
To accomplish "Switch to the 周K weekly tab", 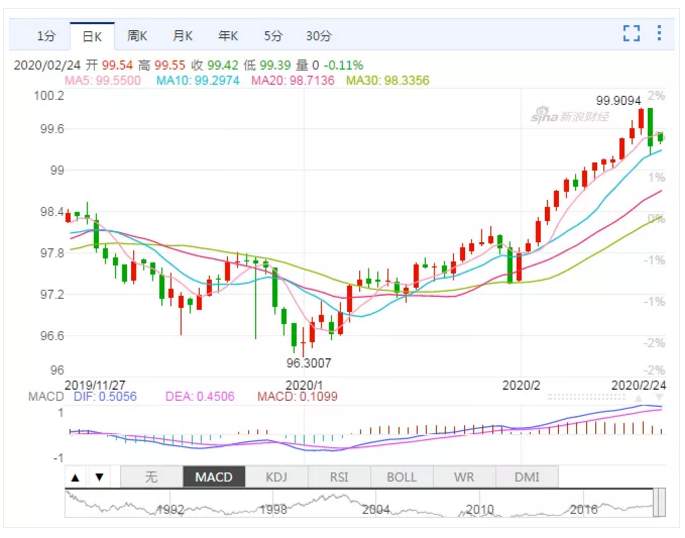I will 137,35.
